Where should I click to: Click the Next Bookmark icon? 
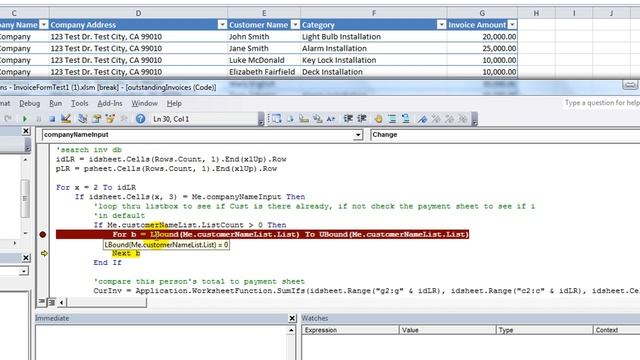tap(436, 119)
